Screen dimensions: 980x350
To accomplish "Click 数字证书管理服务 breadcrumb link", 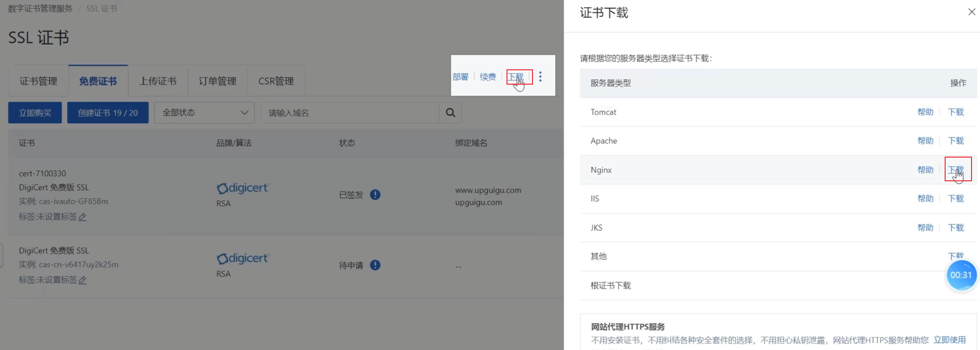I will click(x=40, y=9).
